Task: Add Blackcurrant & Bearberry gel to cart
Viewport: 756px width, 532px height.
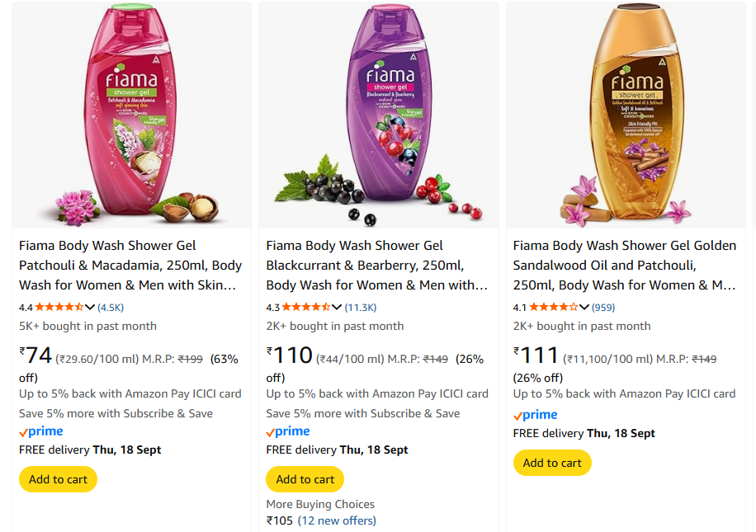Action: (x=305, y=479)
